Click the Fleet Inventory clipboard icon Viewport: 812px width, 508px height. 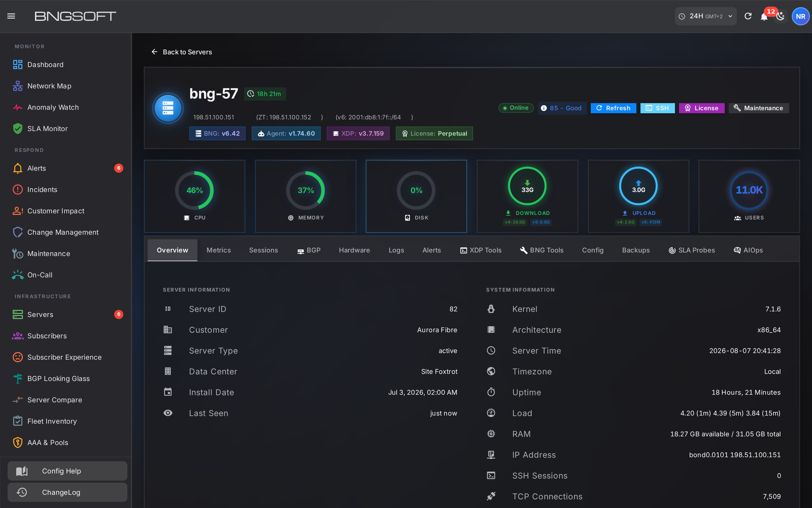[18, 421]
